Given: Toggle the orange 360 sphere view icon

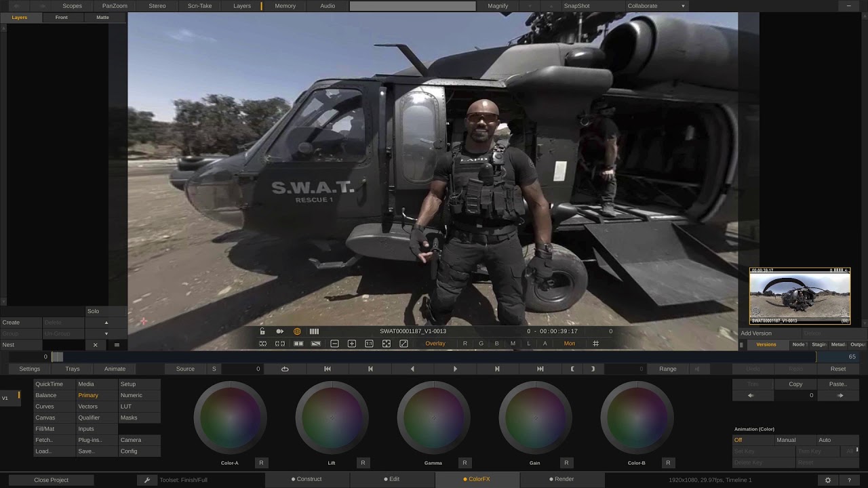Looking at the screenshot, I should click(x=297, y=331).
